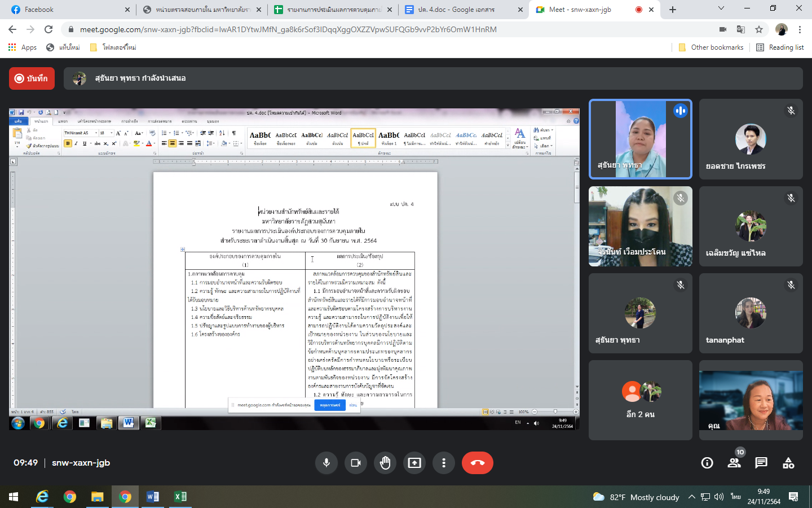This screenshot has width=812, height=508.
Task: Open the Reading list
Action: click(x=780, y=47)
